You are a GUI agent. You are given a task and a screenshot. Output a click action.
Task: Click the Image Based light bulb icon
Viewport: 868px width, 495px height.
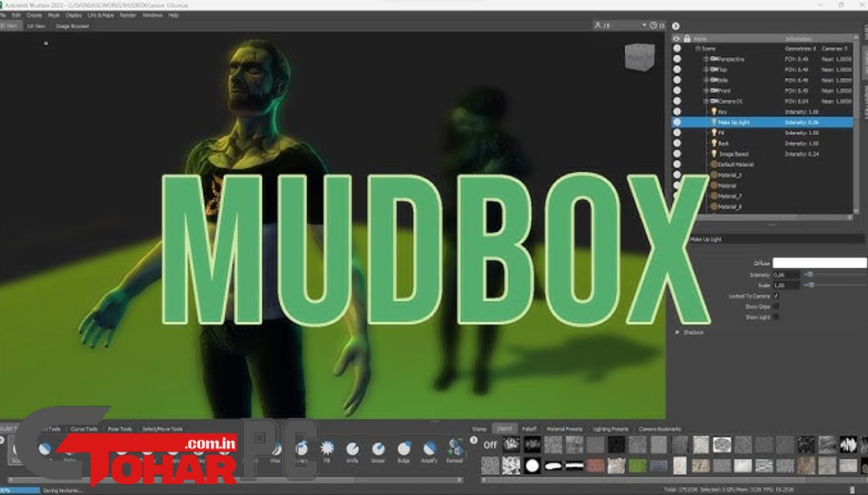click(x=713, y=154)
